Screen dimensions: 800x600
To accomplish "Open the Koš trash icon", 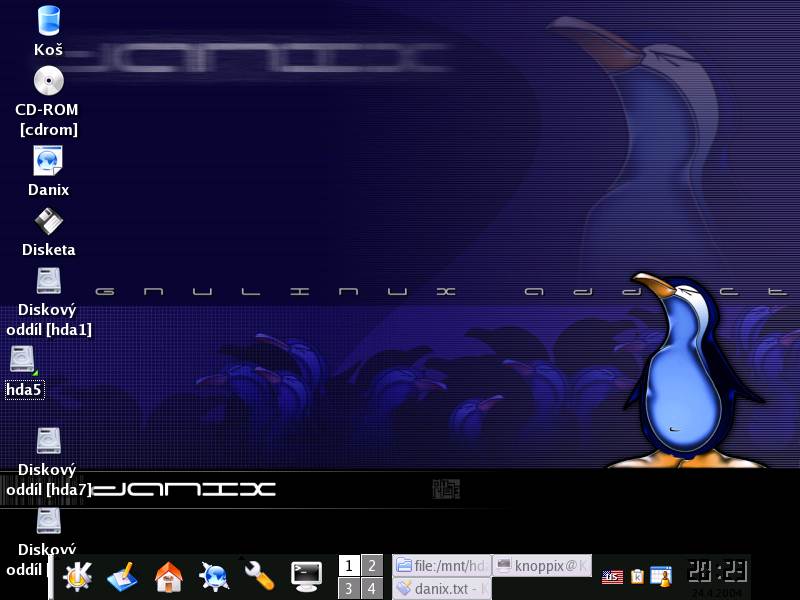I will click(48, 21).
